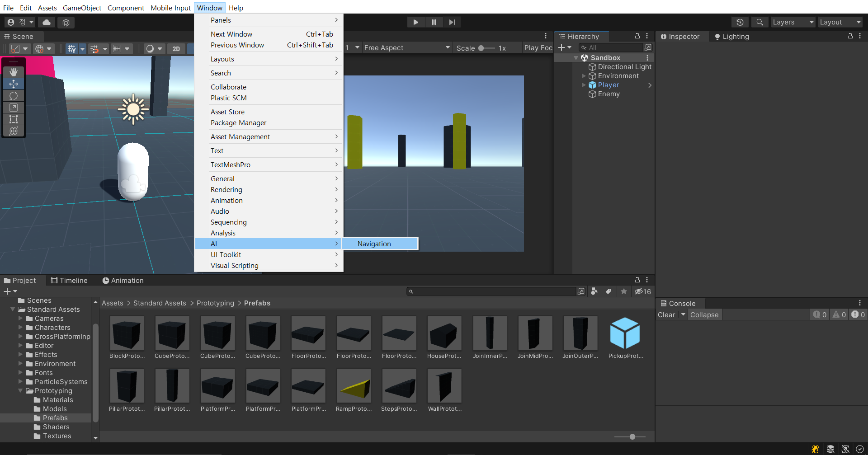Toggle Console Collapse mode
The image size is (868, 455).
(x=704, y=315)
